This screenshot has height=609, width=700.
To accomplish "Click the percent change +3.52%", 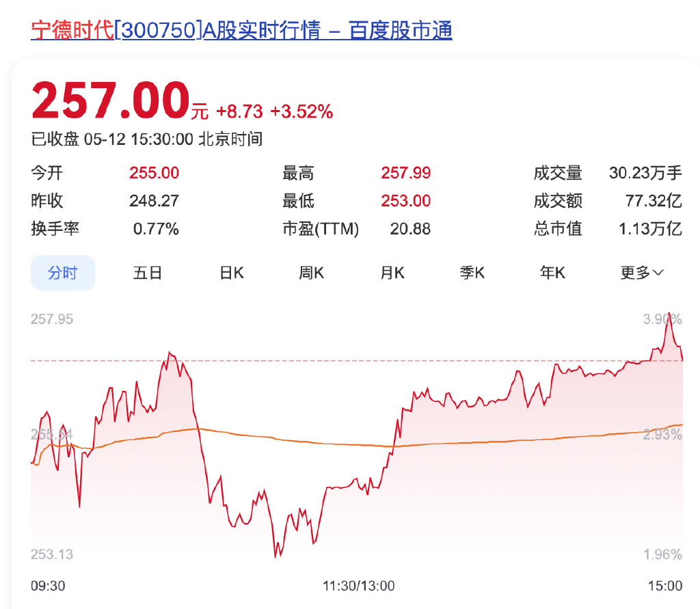I will click(x=301, y=111).
